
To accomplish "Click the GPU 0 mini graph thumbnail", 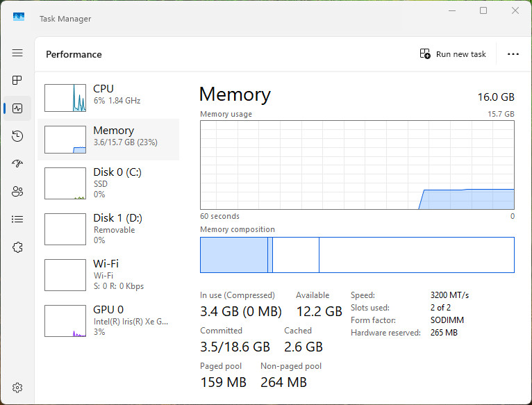I will pyautogui.click(x=65, y=321).
